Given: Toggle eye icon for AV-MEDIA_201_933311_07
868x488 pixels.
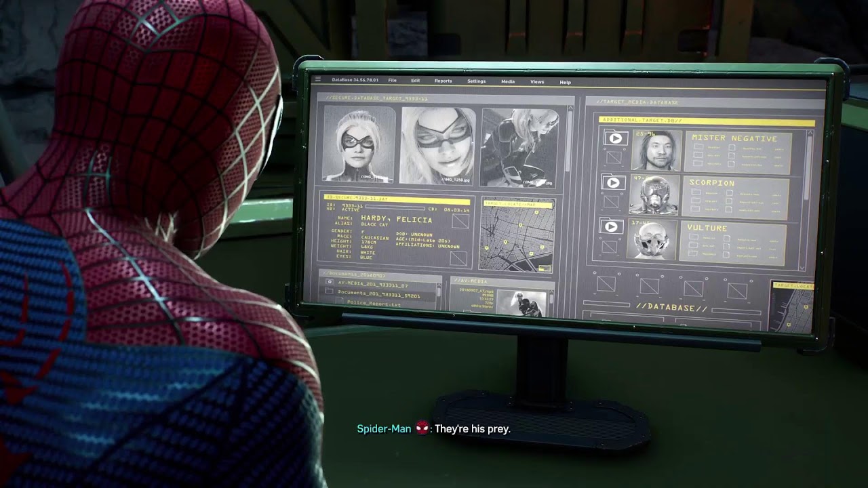Looking at the screenshot, I should point(330,282).
